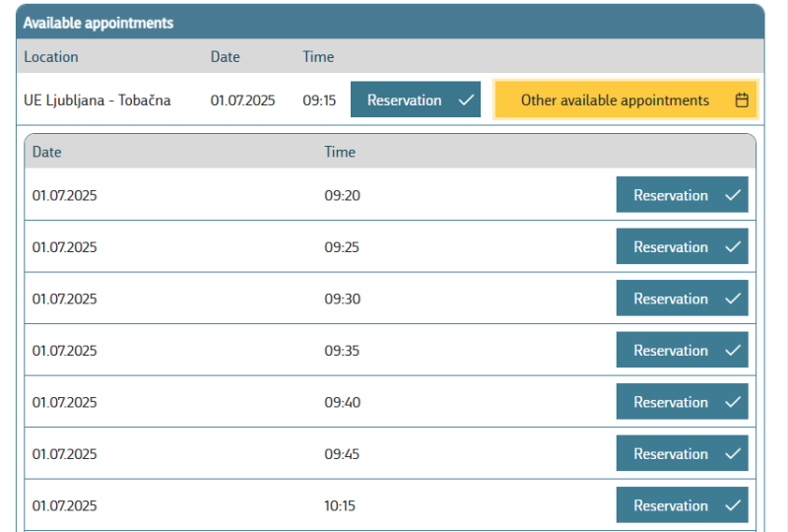
Task: Click checkmark icon in the 09:25 row
Action: click(733, 247)
